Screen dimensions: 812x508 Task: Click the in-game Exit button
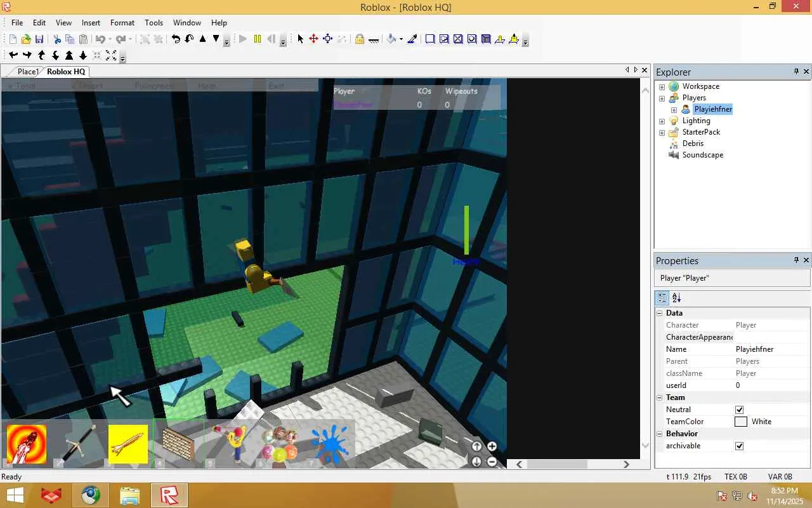pos(277,86)
